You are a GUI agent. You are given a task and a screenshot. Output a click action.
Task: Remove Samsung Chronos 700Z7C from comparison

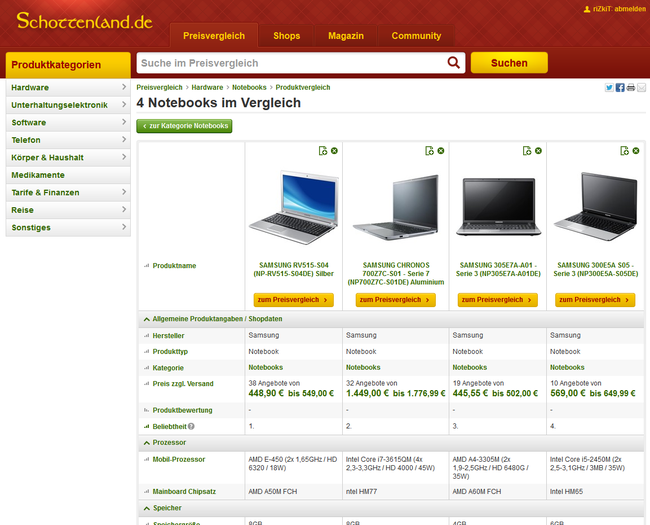pos(441,151)
